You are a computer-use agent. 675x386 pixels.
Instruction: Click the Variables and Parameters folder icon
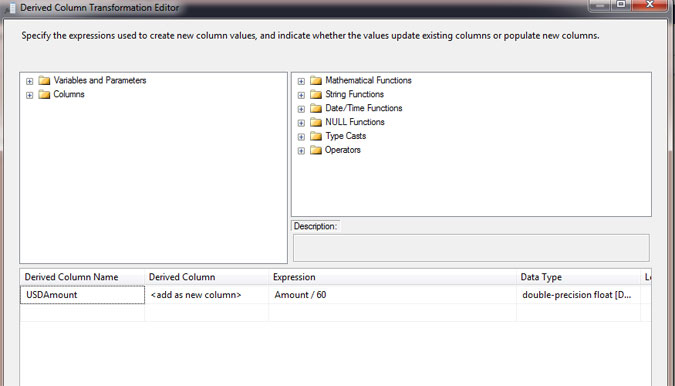coord(44,80)
